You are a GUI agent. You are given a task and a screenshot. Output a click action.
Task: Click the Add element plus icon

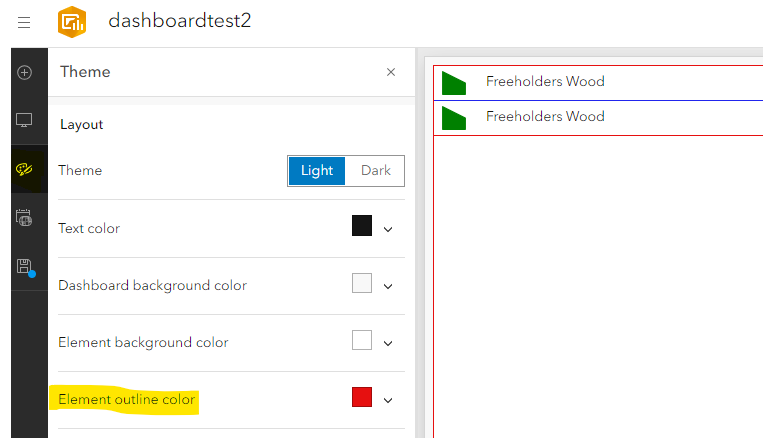(24, 72)
